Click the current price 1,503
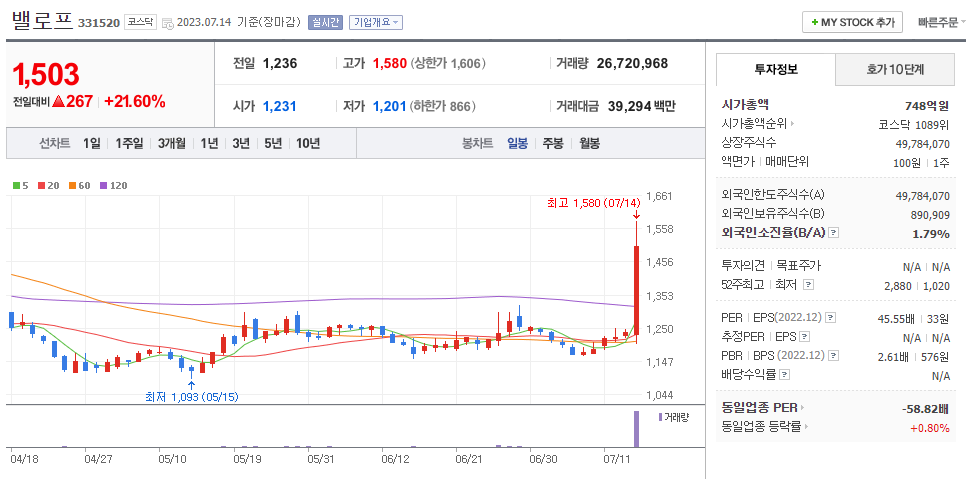The image size is (970, 479). click(46, 75)
